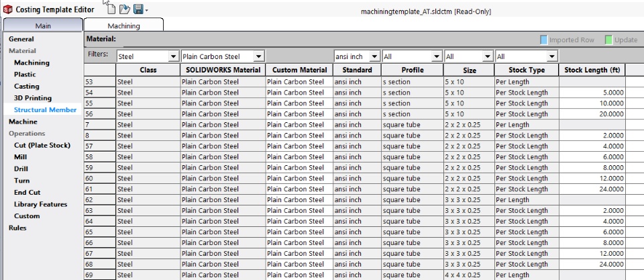Click Stock Length 5.0000 in row 54
Screen dimensions: 644x280
[x=592, y=93]
